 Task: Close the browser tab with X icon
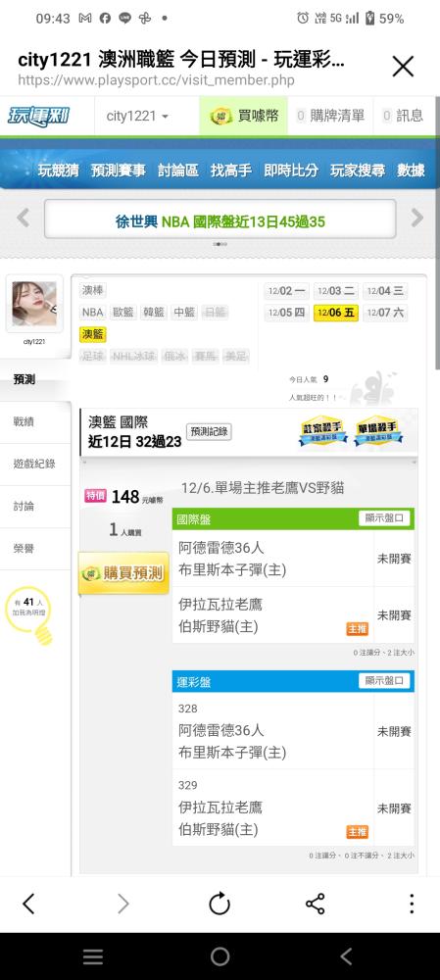point(403,67)
